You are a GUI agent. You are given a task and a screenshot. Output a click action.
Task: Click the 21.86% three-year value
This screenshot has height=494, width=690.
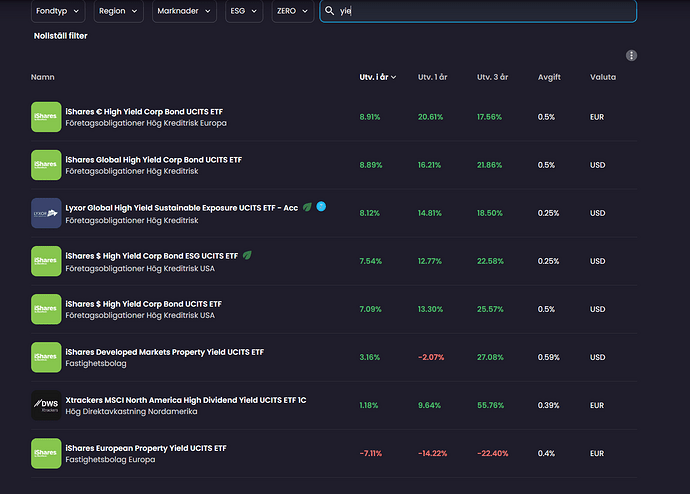tap(489, 165)
